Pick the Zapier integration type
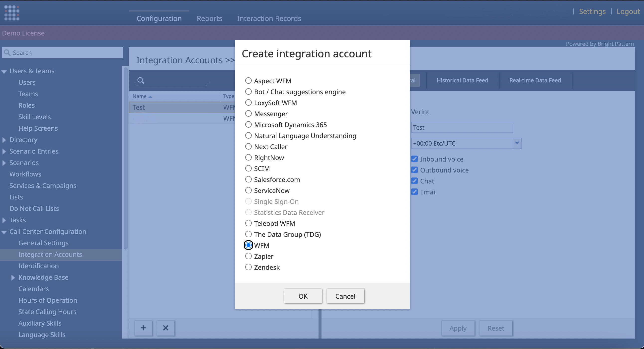644x349 pixels. coord(248,256)
